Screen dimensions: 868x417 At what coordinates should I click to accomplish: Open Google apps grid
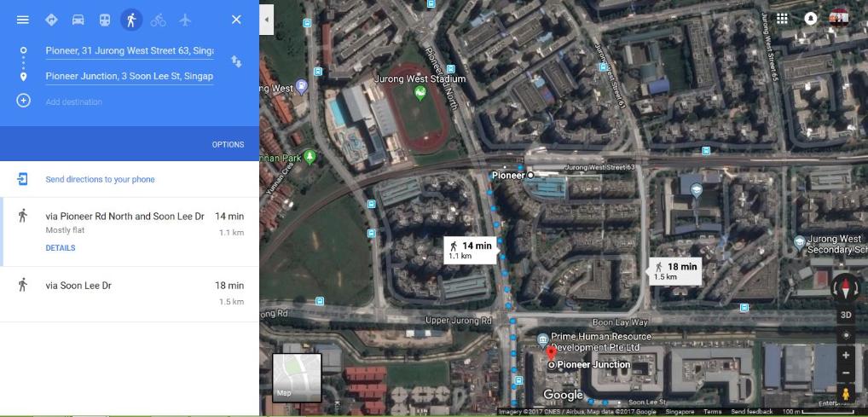pos(782,19)
